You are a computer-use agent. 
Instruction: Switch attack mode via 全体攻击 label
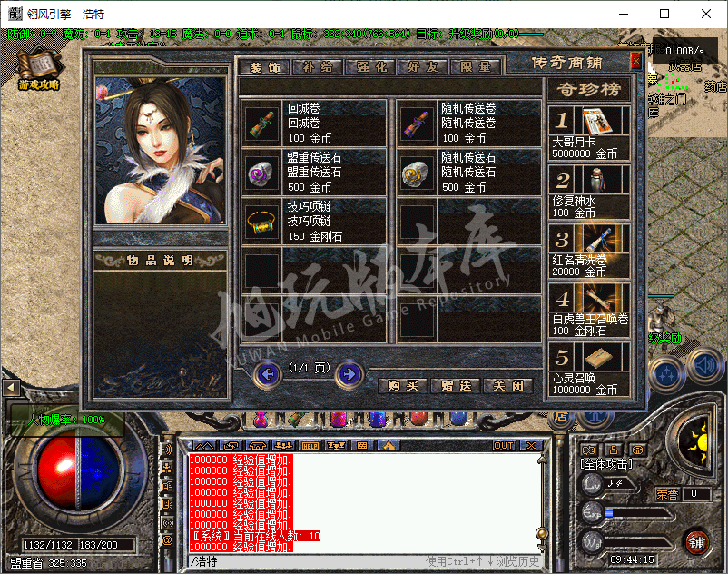click(x=605, y=464)
